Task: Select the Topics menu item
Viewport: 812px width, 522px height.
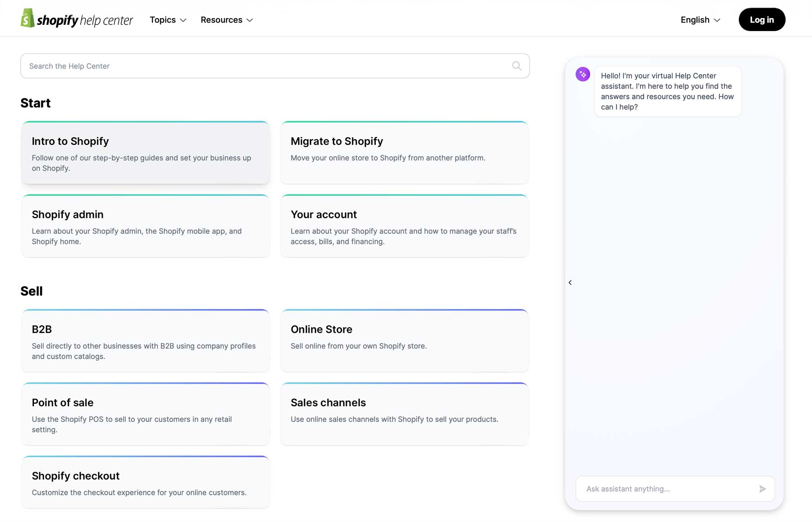Action: (167, 20)
